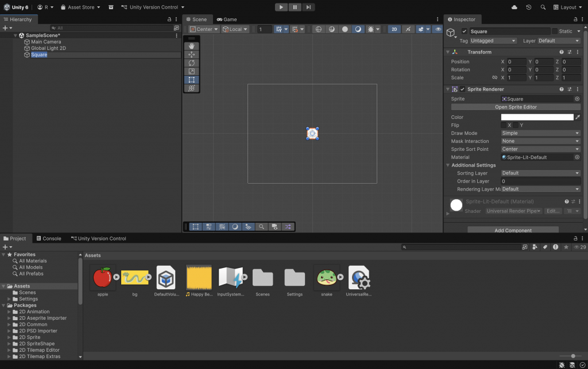Open Mask Interaction dropdown
The image size is (588, 369).
[x=540, y=141]
